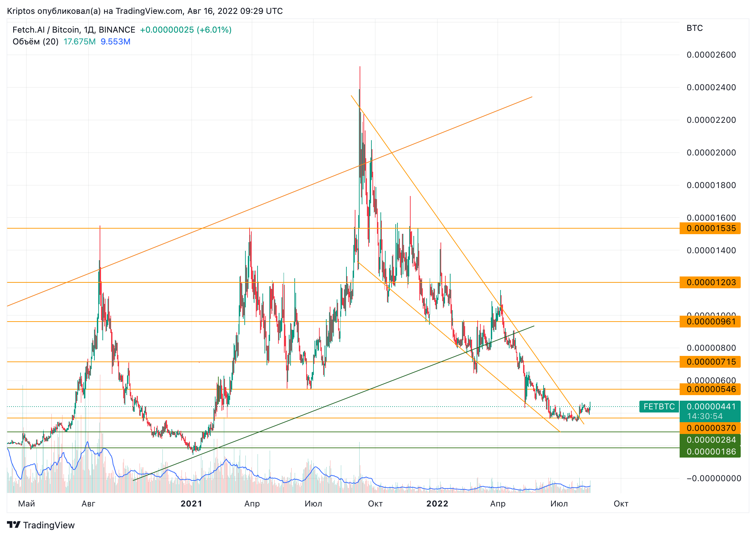Select the 0.00000284 green price label
Image resolution: width=756 pixels, height=537 pixels.
pyautogui.click(x=710, y=440)
